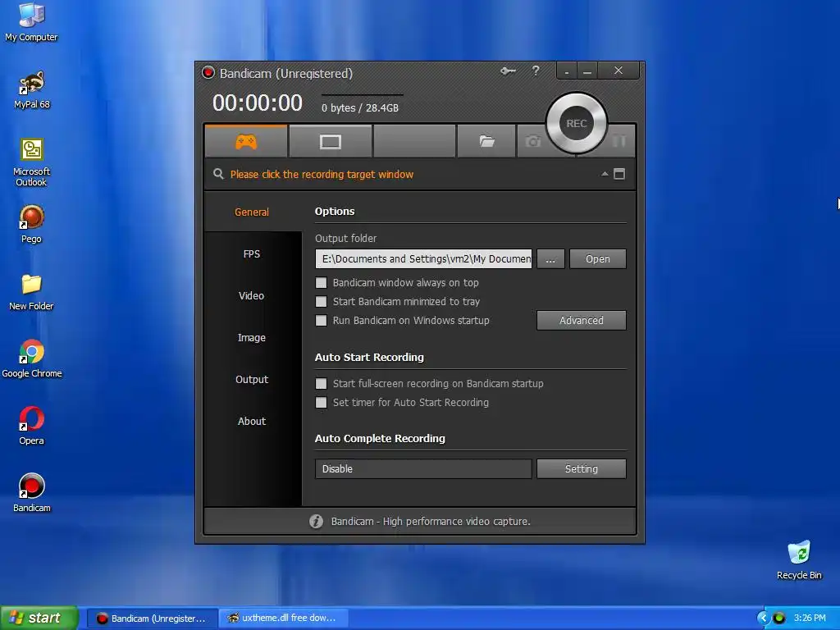Select the Microsoft Outlook desktop icon
Viewport: 840px width, 630px height.
pos(32,162)
